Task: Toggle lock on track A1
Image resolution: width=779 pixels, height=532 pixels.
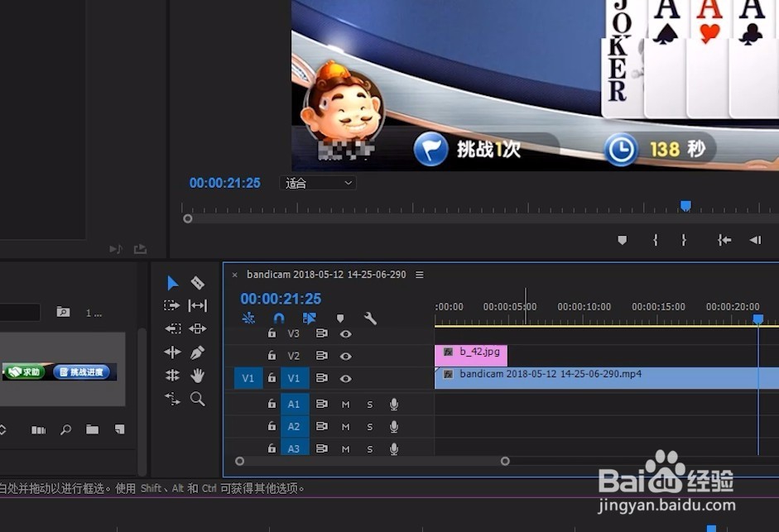Action: pos(272,404)
